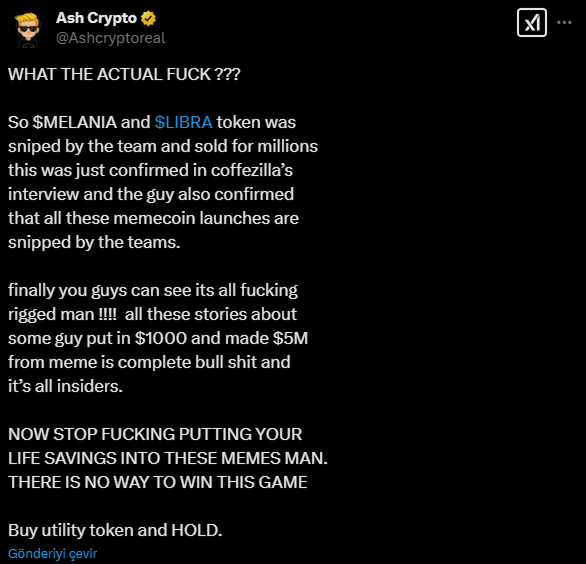Click the word coffezilla's in the post

pyautogui.click(x=252, y=170)
